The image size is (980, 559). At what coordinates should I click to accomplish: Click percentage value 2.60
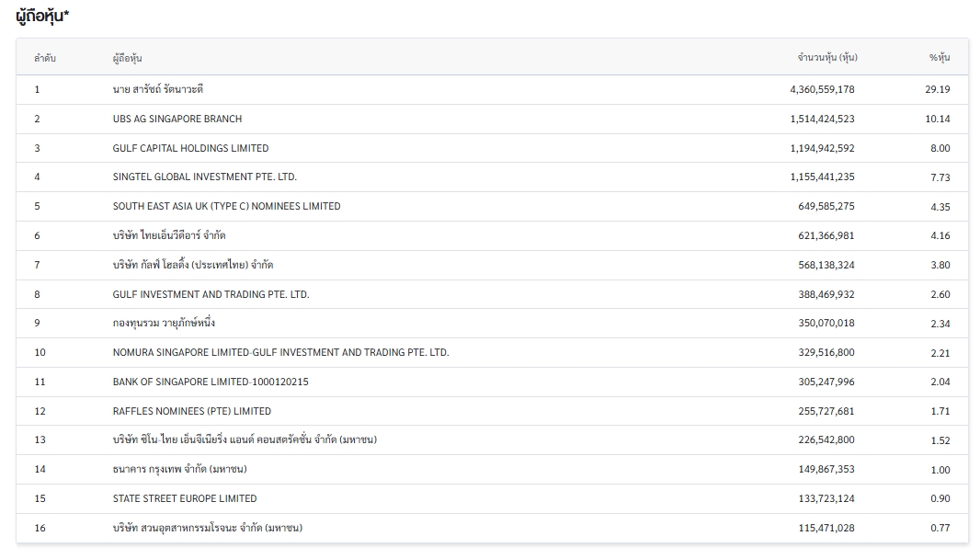tap(940, 294)
